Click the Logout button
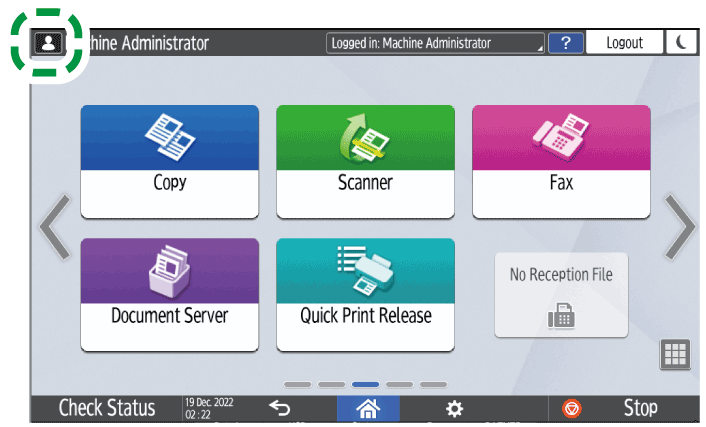This screenshot has height=427, width=706. [625, 43]
